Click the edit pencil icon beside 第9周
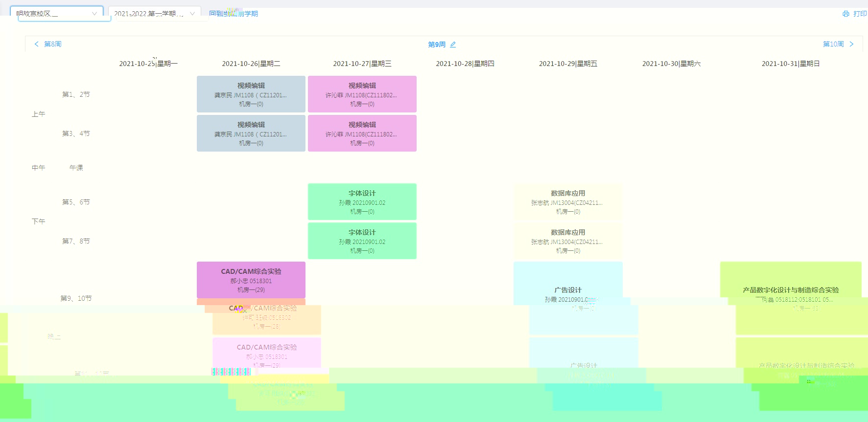Image resolution: width=868 pixels, height=422 pixels. click(x=453, y=44)
